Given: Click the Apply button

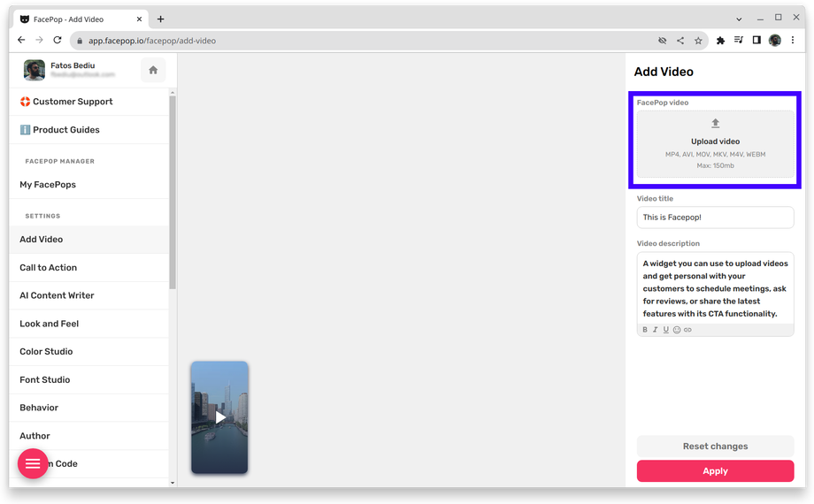Looking at the screenshot, I should (x=716, y=470).
